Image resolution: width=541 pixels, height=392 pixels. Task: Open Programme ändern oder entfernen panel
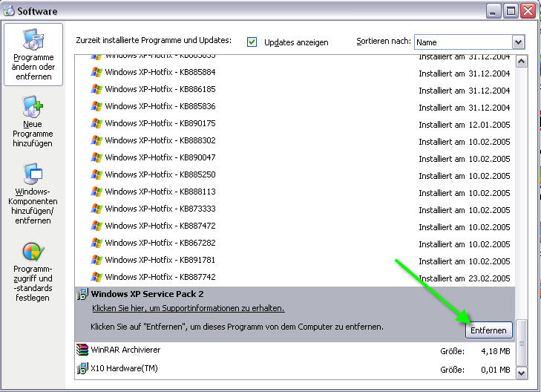tap(33, 54)
